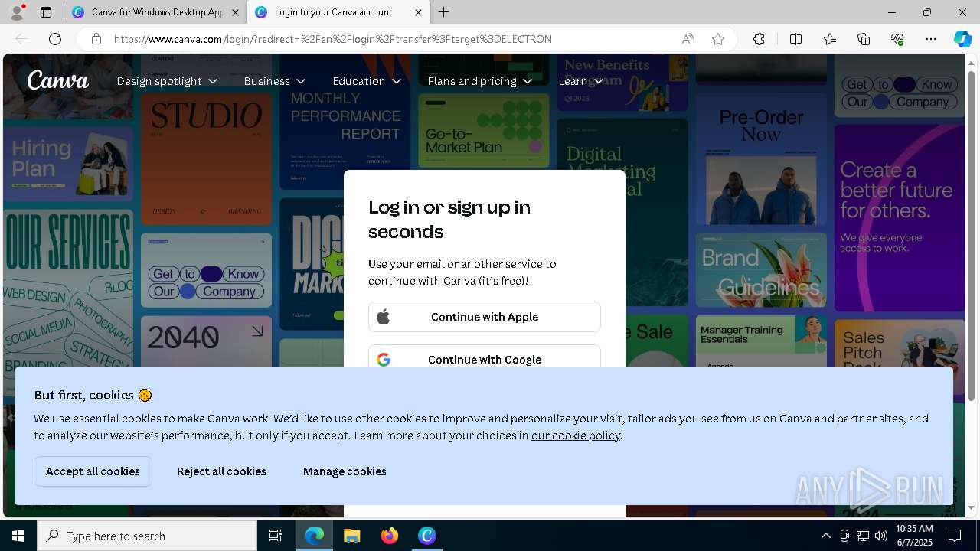The width and height of the screenshot is (980, 551).
Task: Open network settings tray icon
Action: (x=863, y=536)
